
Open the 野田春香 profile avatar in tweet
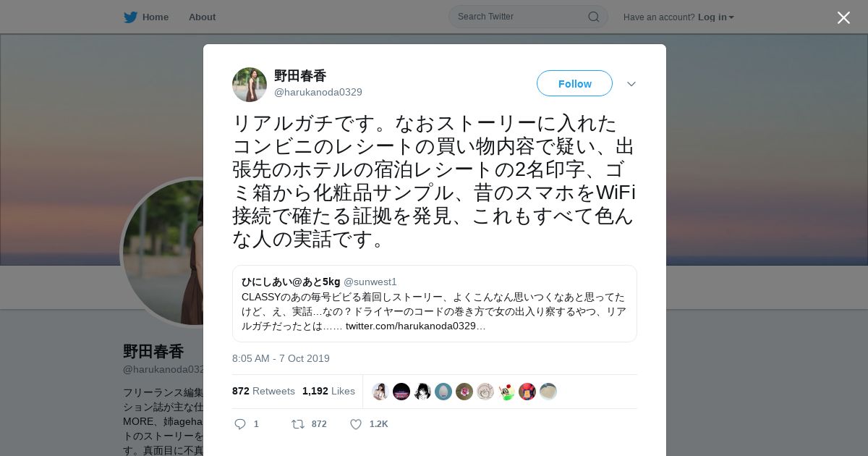[250, 85]
